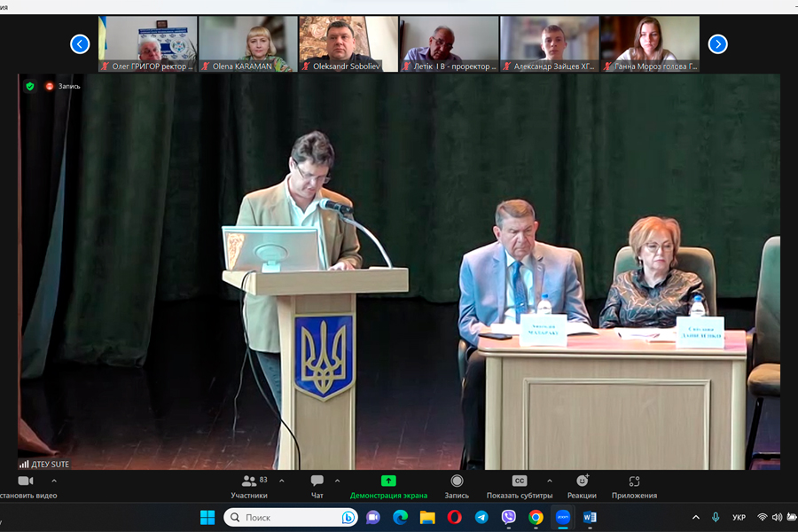Start Демонстрация экрана screen share
The image size is (798, 532).
(x=388, y=487)
